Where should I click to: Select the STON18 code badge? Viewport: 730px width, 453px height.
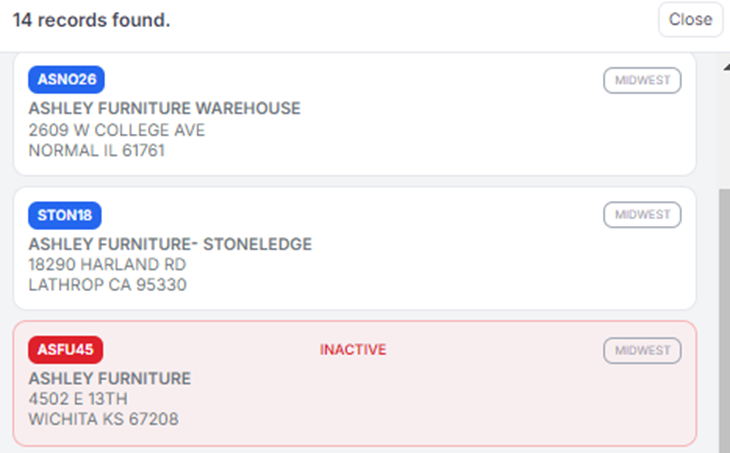pyautogui.click(x=65, y=215)
